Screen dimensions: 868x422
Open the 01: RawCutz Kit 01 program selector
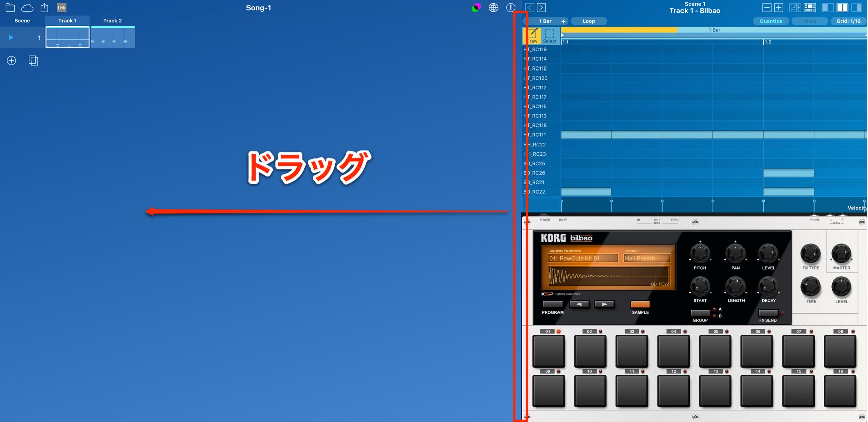point(583,258)
